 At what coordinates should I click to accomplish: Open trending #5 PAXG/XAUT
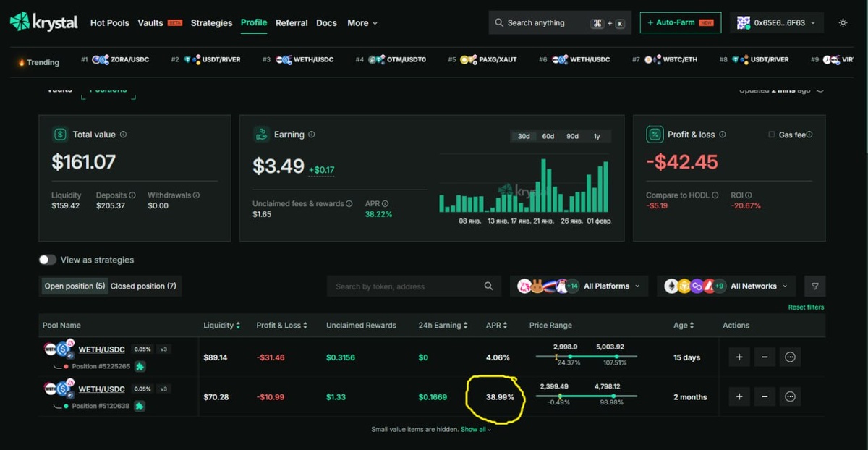[x=482, y=59]
